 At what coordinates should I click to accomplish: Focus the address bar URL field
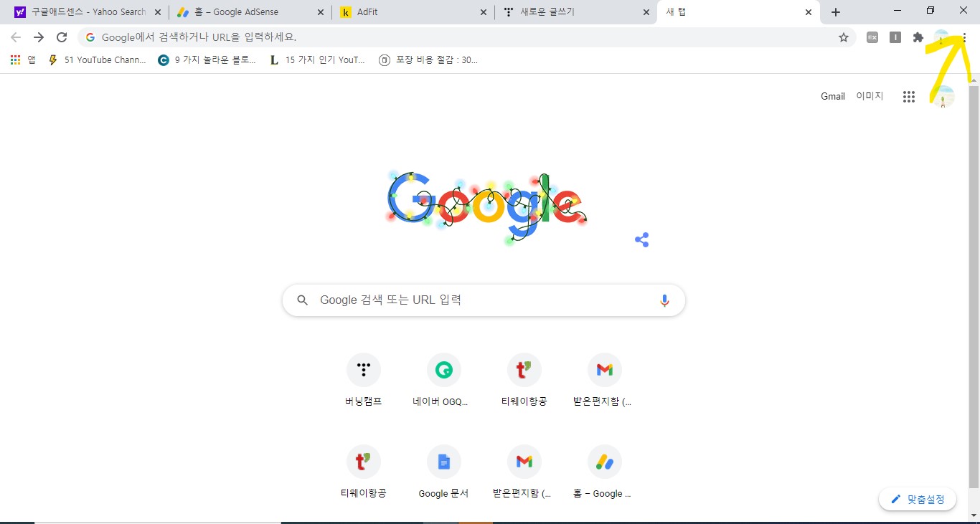click(x=466, y=37)
